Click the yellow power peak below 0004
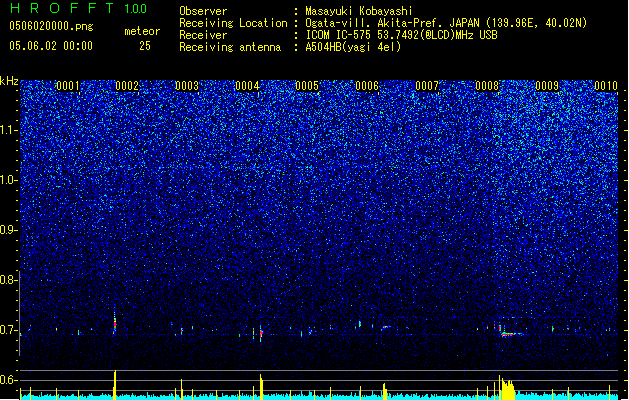This screenshot has height=400, width=629. coord(261,387)
